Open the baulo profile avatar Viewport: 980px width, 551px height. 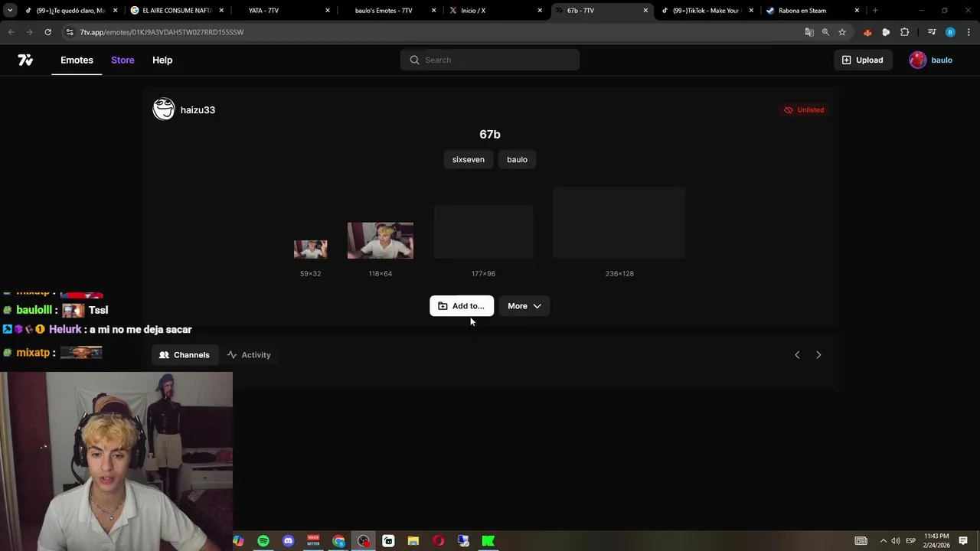(x=917, y=60)
